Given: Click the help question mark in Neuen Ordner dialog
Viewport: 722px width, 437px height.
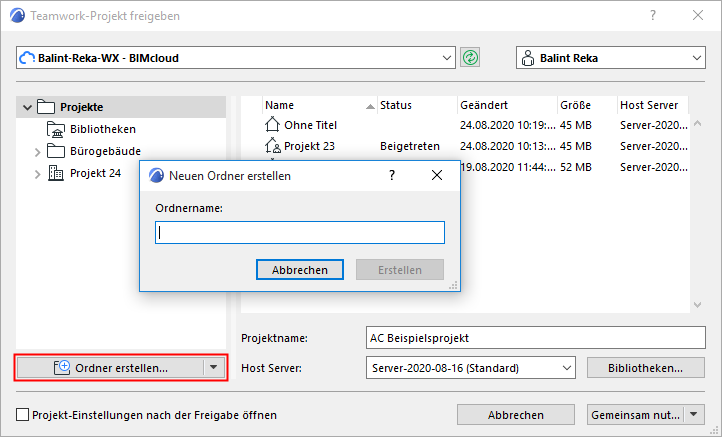Looking at the screenshot, I should point(392,175).
